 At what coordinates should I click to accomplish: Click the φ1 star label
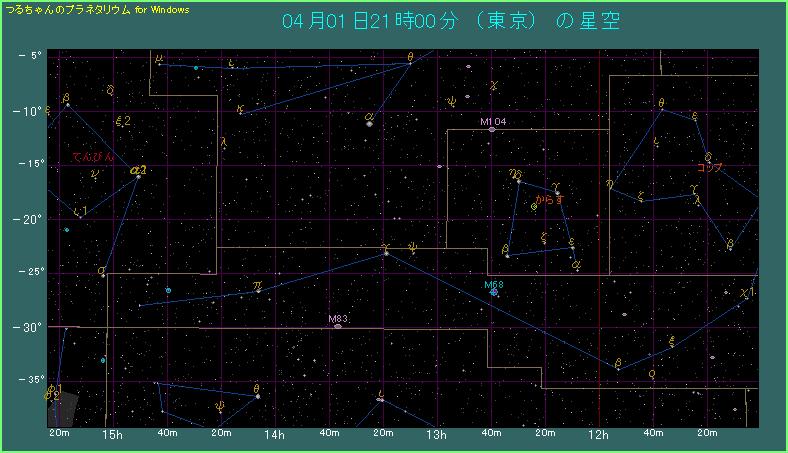point(54,388)
